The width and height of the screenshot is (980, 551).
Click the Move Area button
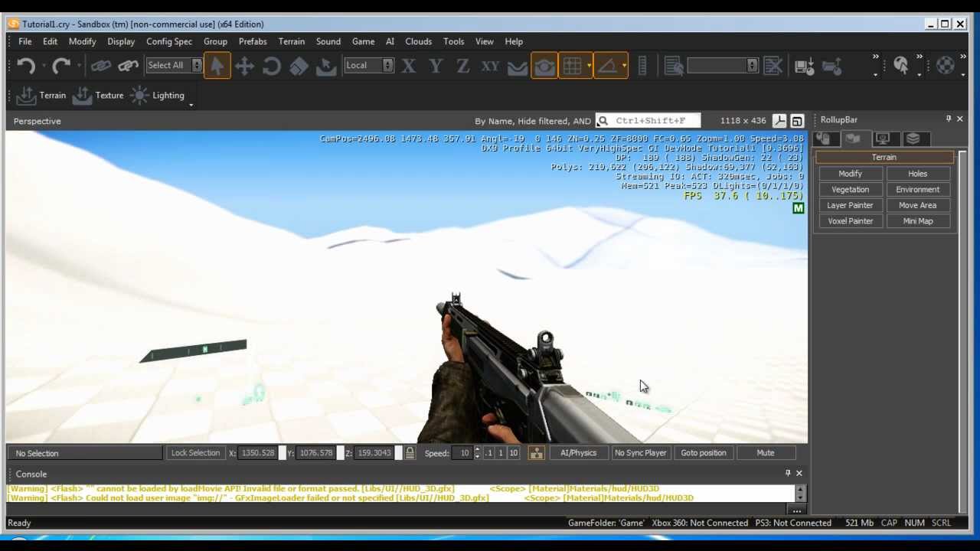917,205
